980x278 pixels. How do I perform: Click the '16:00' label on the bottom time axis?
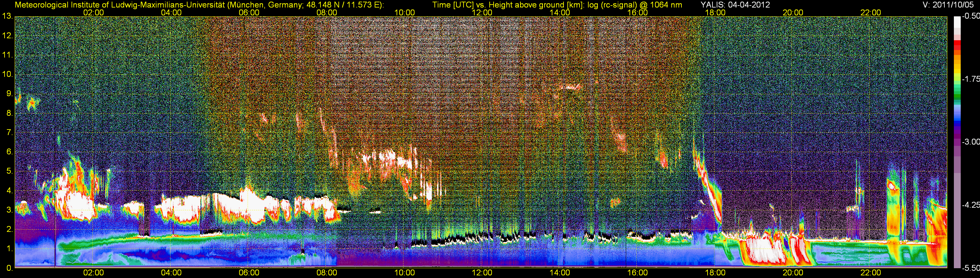638,273
